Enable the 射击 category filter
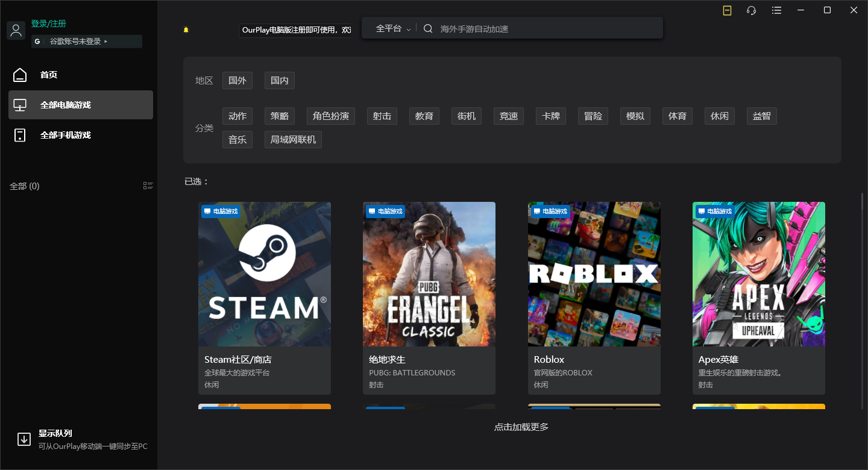The image size is (868, 470). pyautogui.click(x=382, y=116)
